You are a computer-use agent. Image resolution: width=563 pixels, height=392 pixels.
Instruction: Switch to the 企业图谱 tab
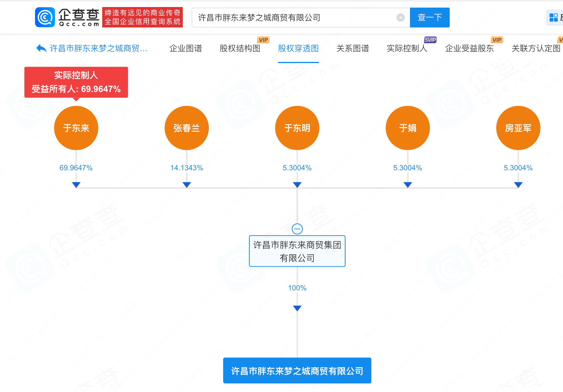pyautogui.click(x=185, y=48)
